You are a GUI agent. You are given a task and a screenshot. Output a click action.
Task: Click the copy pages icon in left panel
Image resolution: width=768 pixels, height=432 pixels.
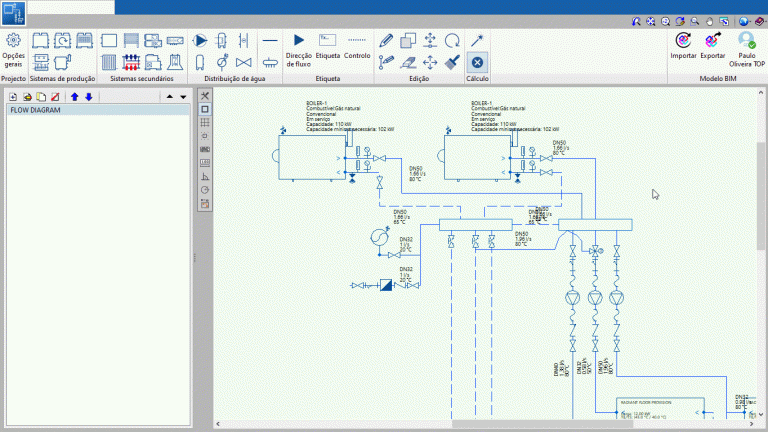pyautogui.click(x=41, y=97)
